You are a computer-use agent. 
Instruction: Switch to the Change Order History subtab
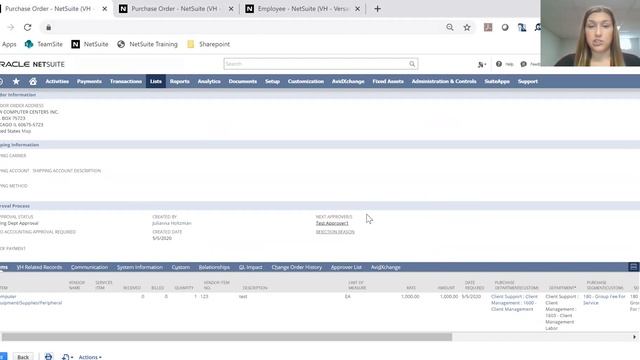[x=297, y=267]
